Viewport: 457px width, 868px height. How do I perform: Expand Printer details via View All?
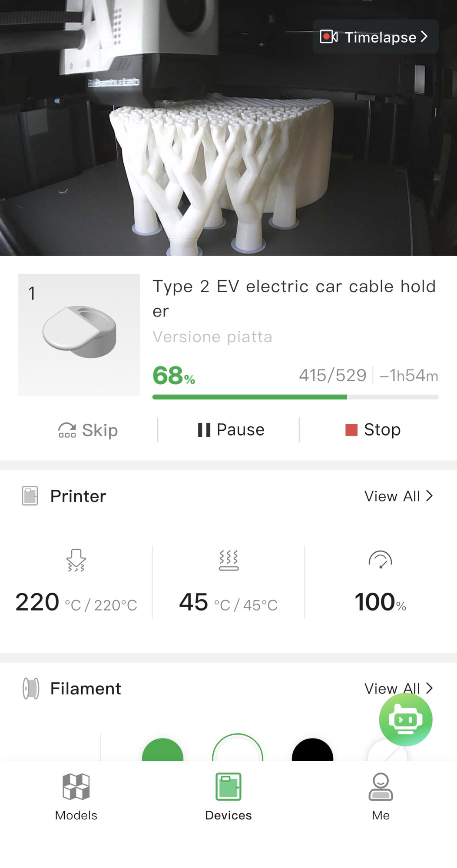tap(398, 496)
